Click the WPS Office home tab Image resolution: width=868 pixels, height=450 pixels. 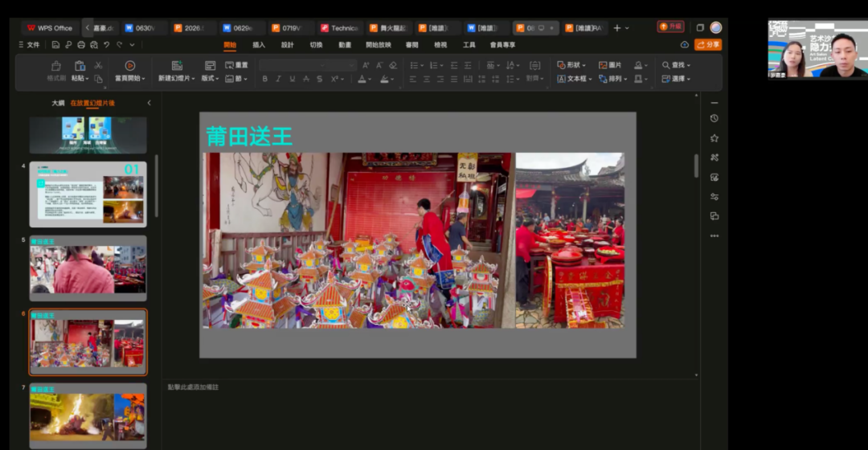(50, 27)
